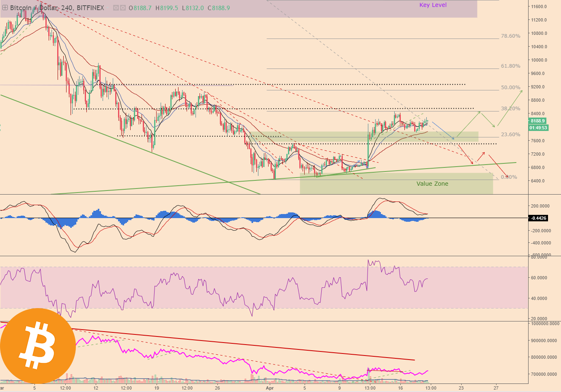This screenshot has width=561, height=392.
Task: Click the 11600.0 price axis label
Action: coord(539,7)
